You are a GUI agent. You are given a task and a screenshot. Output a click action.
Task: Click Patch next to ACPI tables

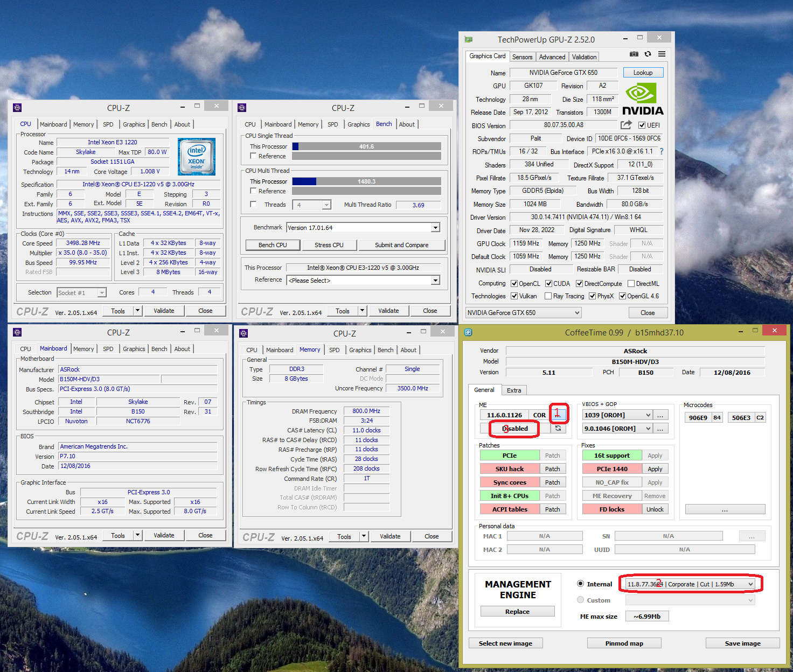pos(553,509)
